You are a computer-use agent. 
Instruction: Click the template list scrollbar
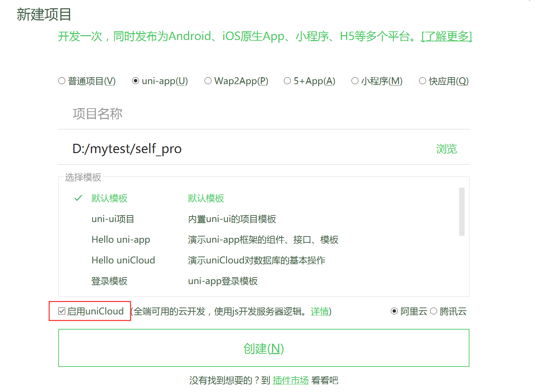click(462, 212)
